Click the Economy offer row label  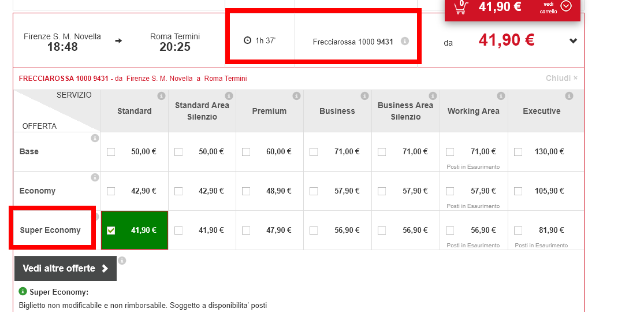[x=38, y=191]
